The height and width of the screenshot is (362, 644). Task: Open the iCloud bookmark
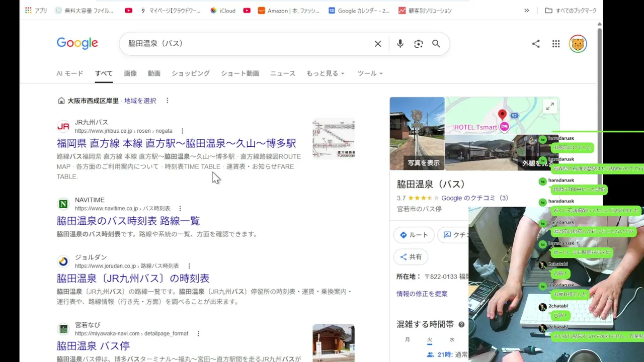223,11
